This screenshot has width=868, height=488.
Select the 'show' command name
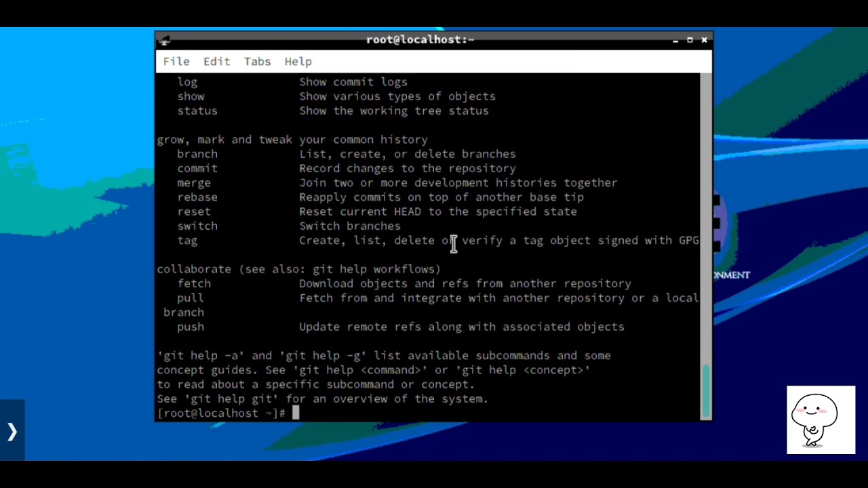point(191,96)
